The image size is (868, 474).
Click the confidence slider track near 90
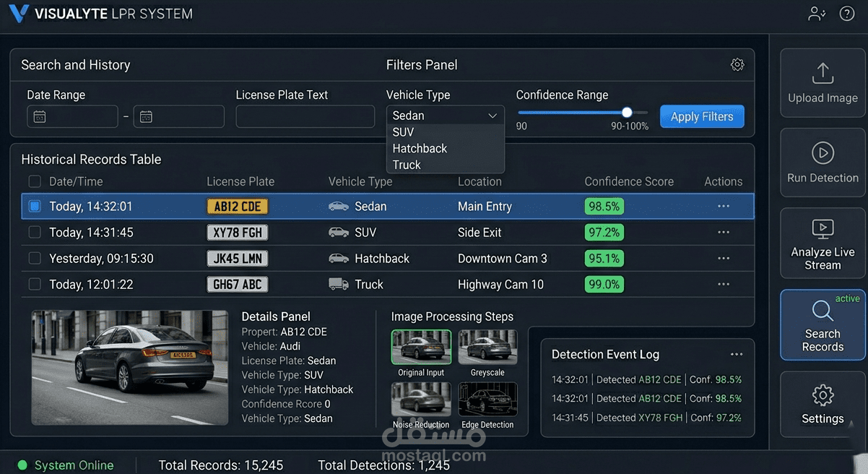coord(523,112)
